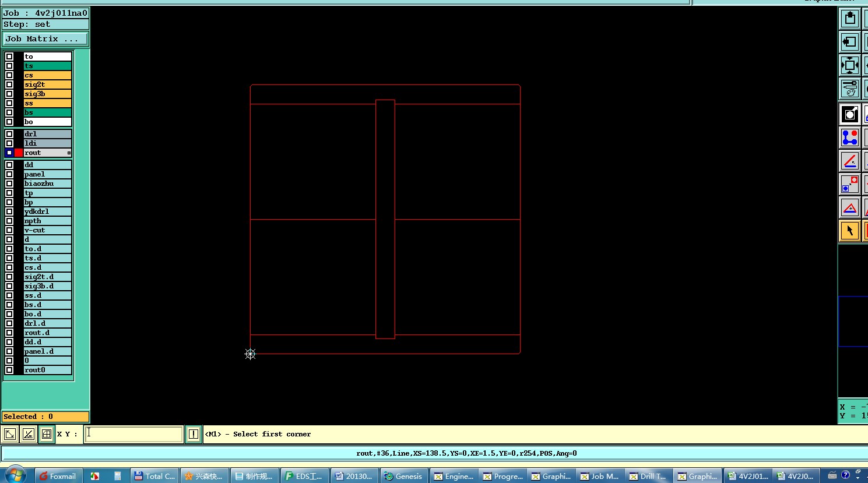This screenshot has width=868, height=483.
Task: Select the 'panel.d' layer row
Action: [x=47, y=351]
